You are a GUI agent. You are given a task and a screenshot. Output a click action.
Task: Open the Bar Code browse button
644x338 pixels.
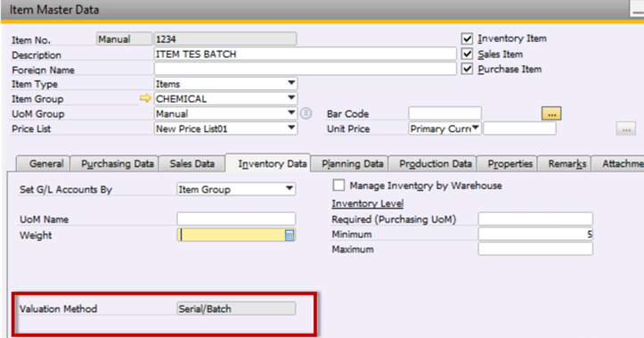tap(551, 113)
